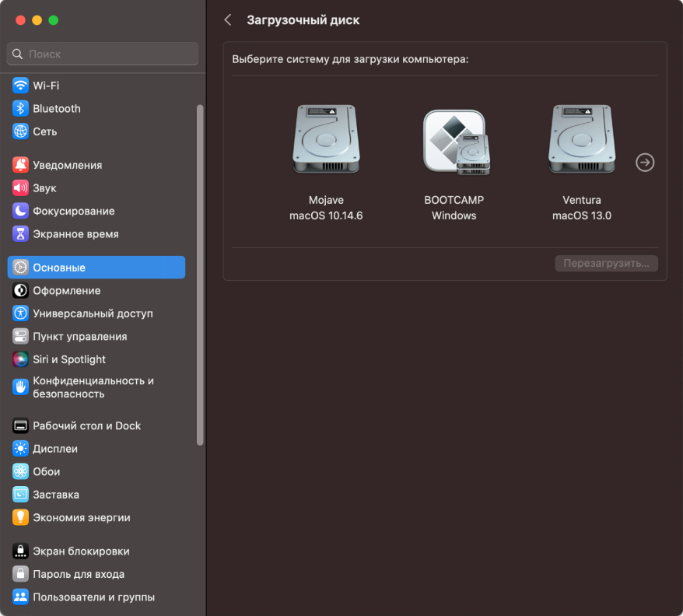Open the Звук speaker icon

coord(20,188)
